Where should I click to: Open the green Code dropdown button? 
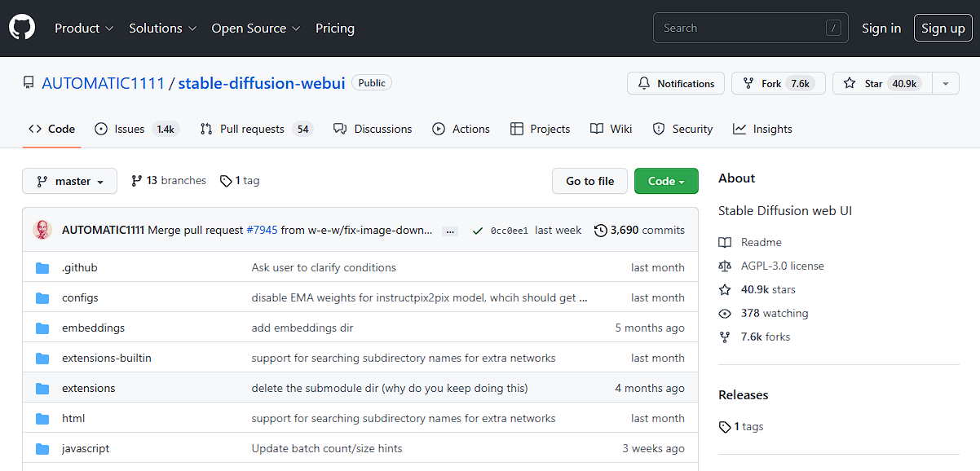click(666, 181)
